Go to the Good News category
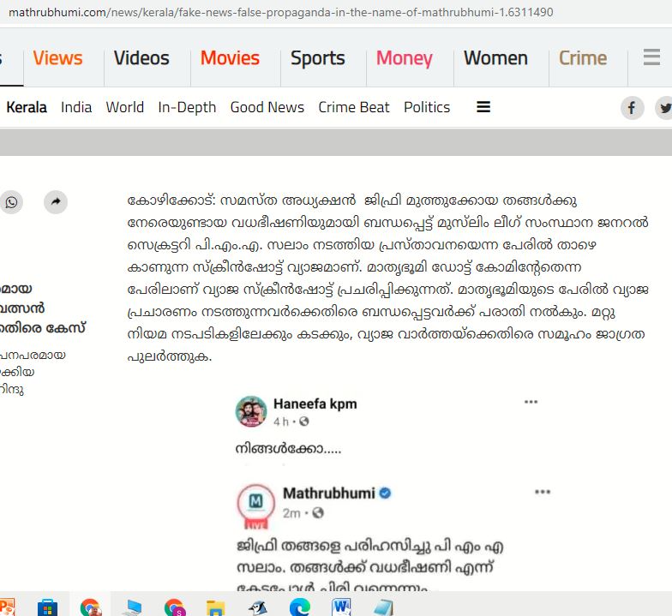 coord(267,107)
